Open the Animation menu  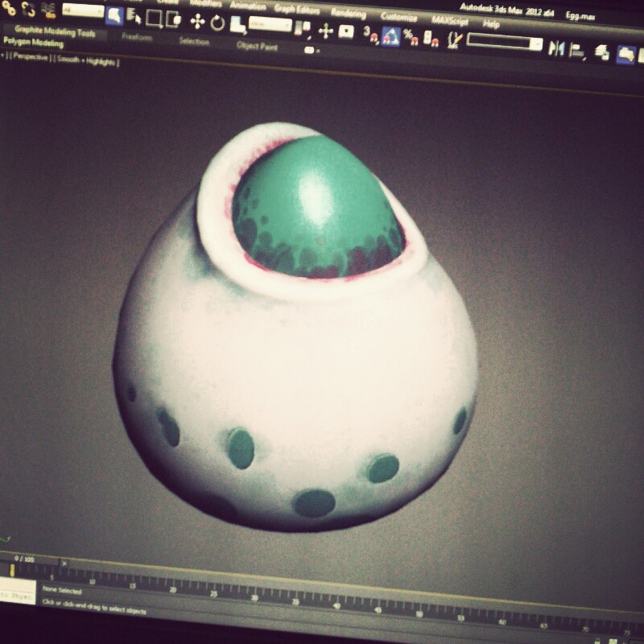click(248, 6)
